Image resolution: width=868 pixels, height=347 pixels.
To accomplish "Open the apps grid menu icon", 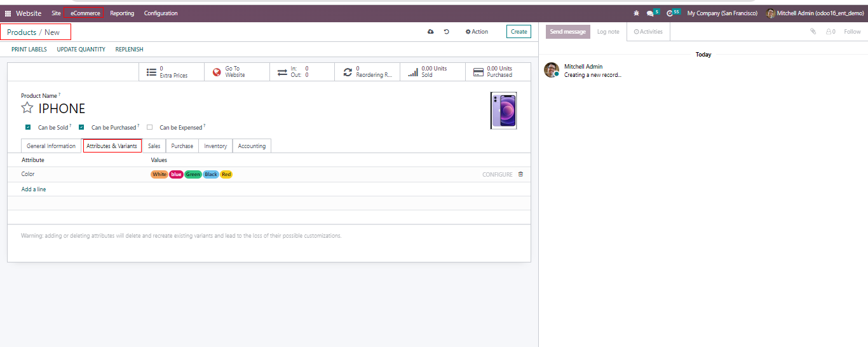I will 8,13.
